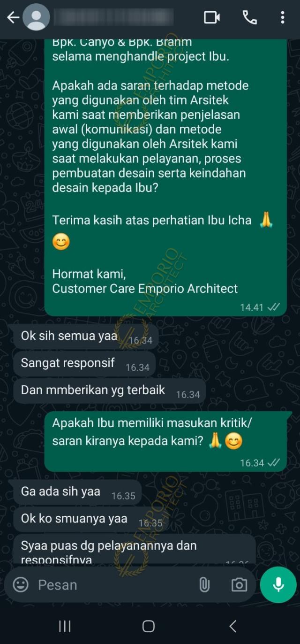Start a video call
The height and width of the screenshot is (644, 300).
212,18
